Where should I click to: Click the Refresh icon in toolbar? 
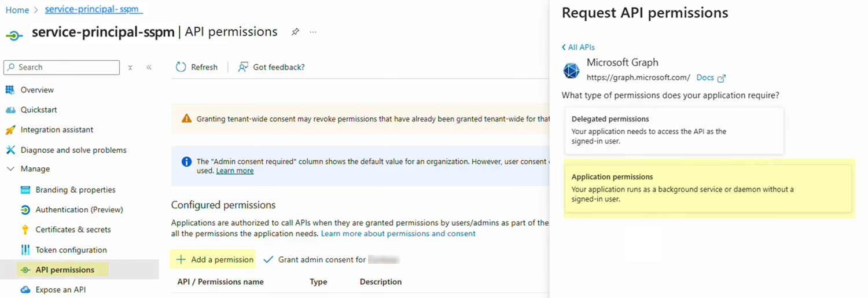click(181, 67)
